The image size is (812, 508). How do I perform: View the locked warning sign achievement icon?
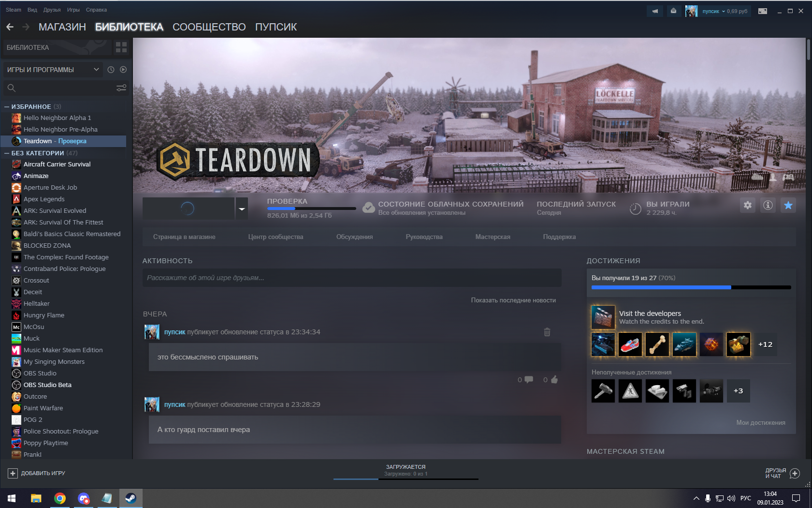[x=630, y=391]
